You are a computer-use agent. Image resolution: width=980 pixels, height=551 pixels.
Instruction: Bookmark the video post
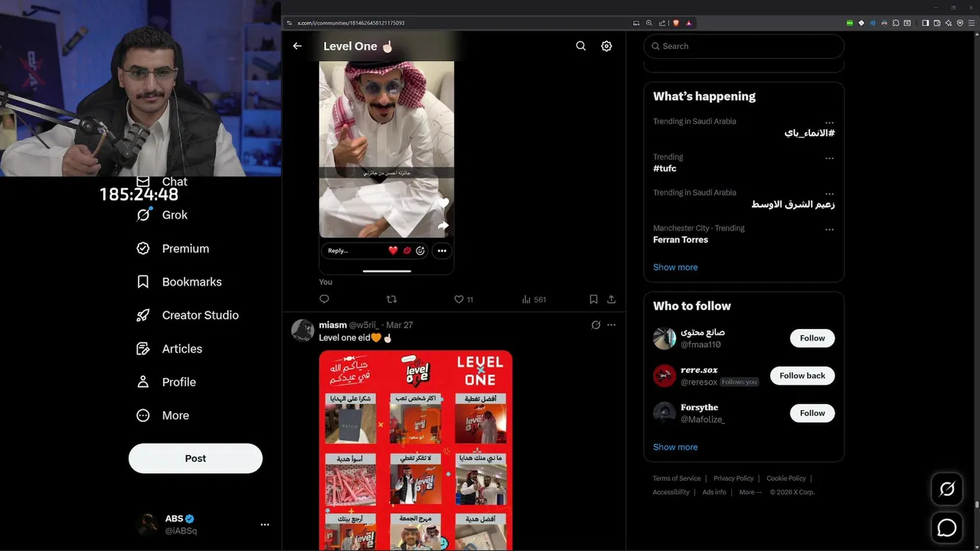point(593,299)
